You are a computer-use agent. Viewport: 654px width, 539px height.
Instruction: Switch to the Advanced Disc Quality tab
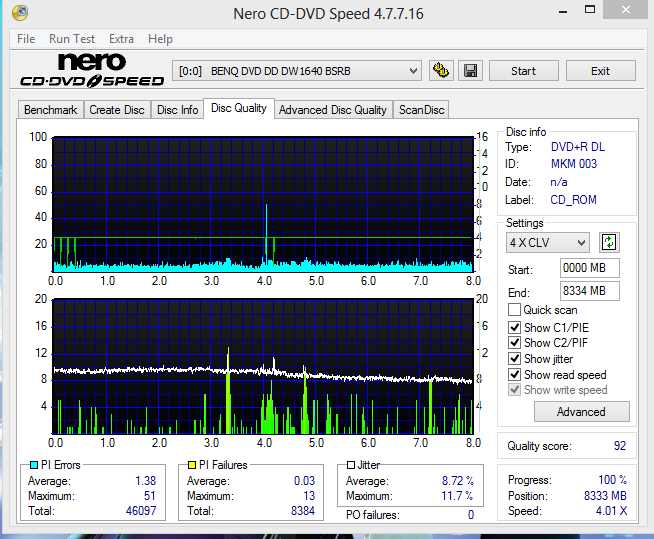pos(333,110)
